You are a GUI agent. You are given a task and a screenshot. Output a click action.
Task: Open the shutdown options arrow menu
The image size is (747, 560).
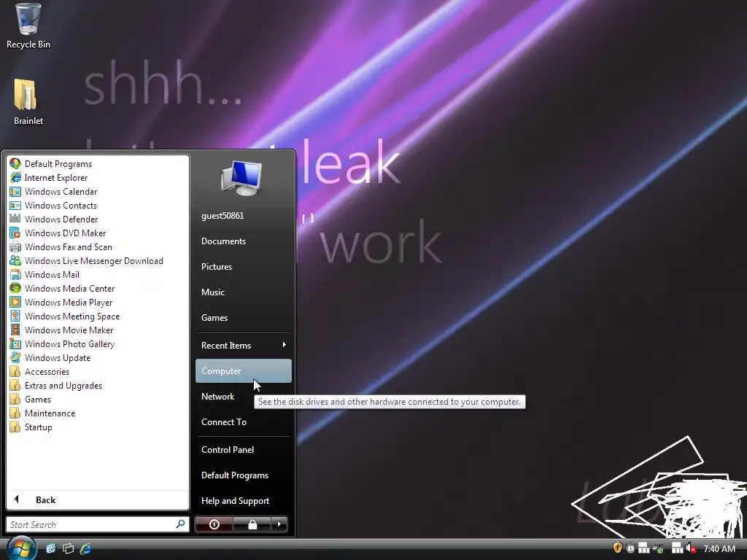pyautogui.click(x=279, y=524)
